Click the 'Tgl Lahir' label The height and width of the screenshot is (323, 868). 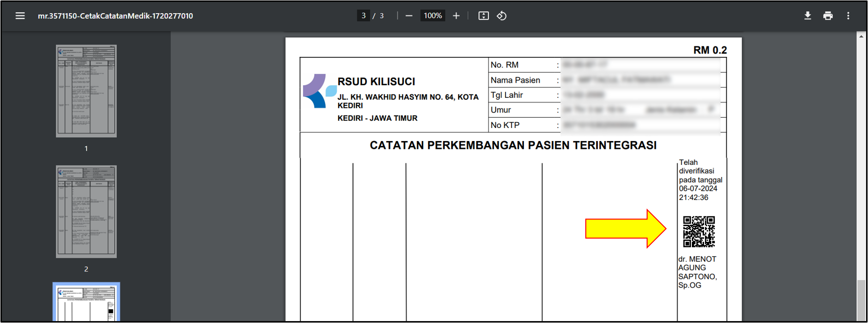pyautogui.click(x=506, y=95)
